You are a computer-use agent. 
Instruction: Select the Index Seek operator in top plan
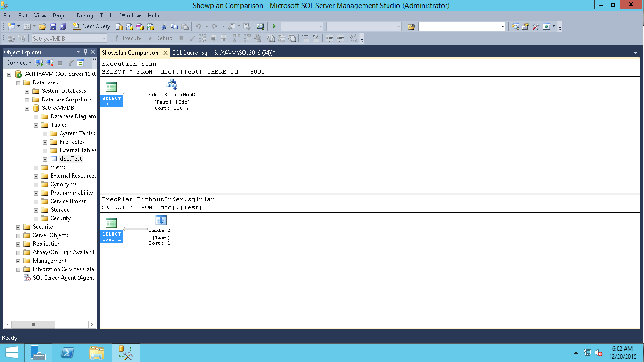click(x=172, y=95)
